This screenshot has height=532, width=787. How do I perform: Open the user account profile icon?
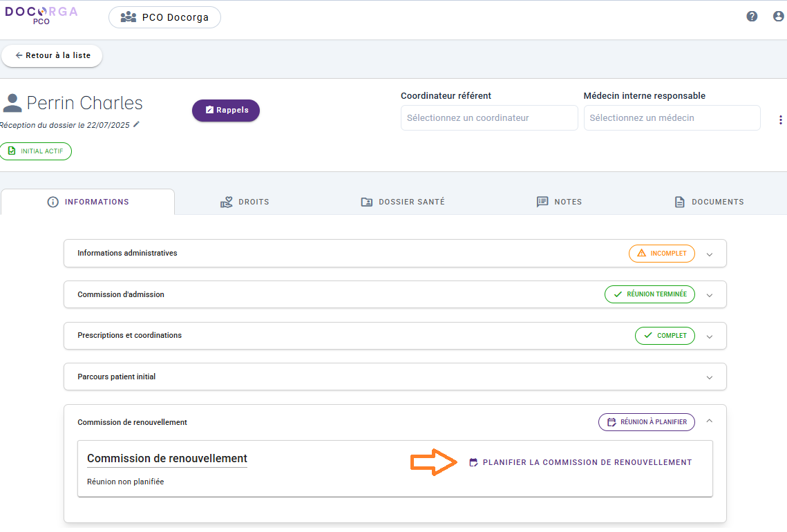pyautogui.click(x=778, y=17)
